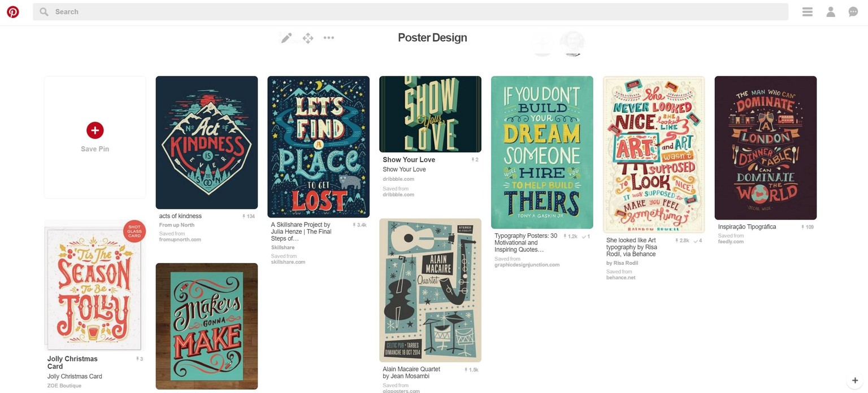868x393 pixels.
Task: Open the Alain Macaire Quartet poster
Action: (x=430, y=290)
